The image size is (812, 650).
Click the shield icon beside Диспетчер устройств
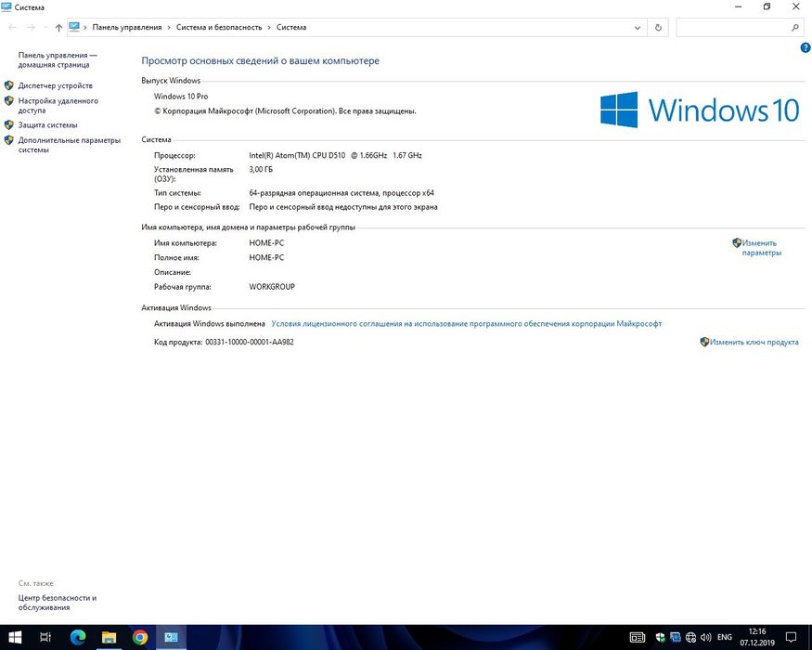8,85
